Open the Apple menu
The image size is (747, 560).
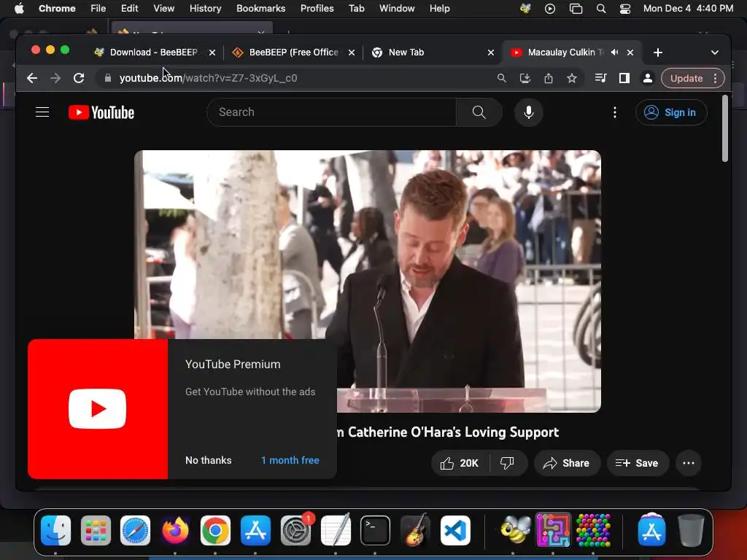[x=19, y=9]
